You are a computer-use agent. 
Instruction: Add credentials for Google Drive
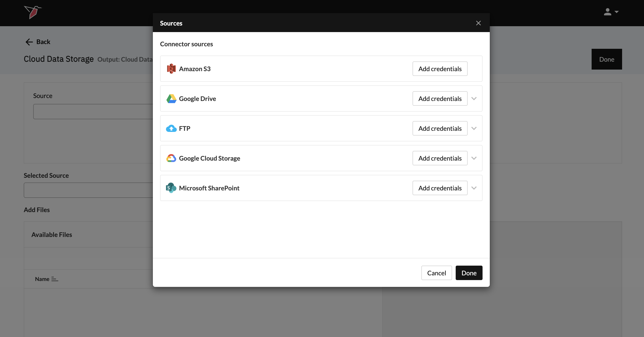tap(440, 99)
